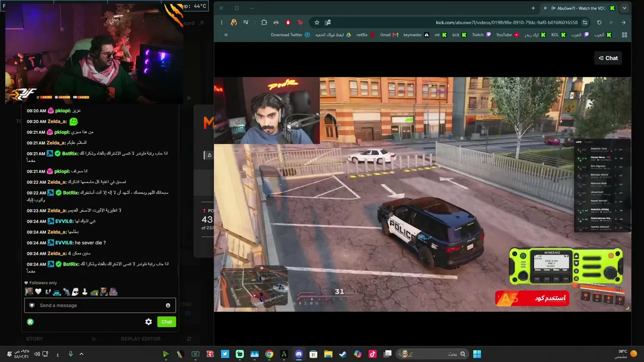Insert the white heart emote

(x=38, y=292)
